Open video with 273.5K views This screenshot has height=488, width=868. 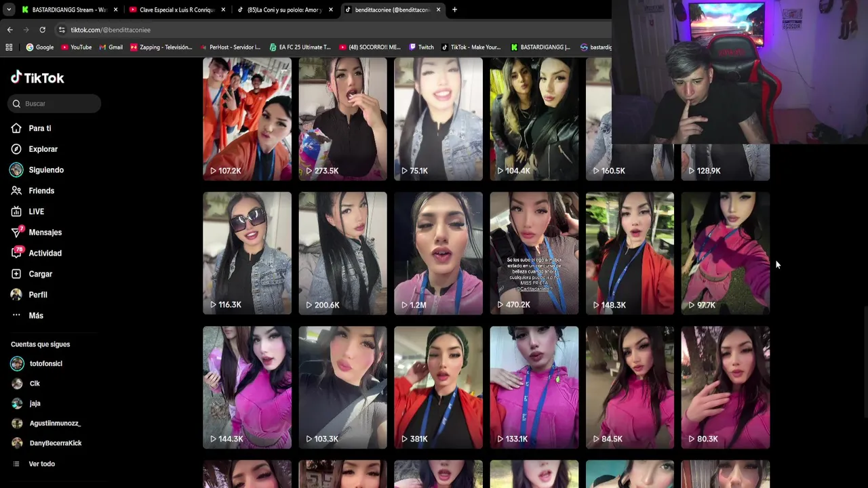(342, 119)
